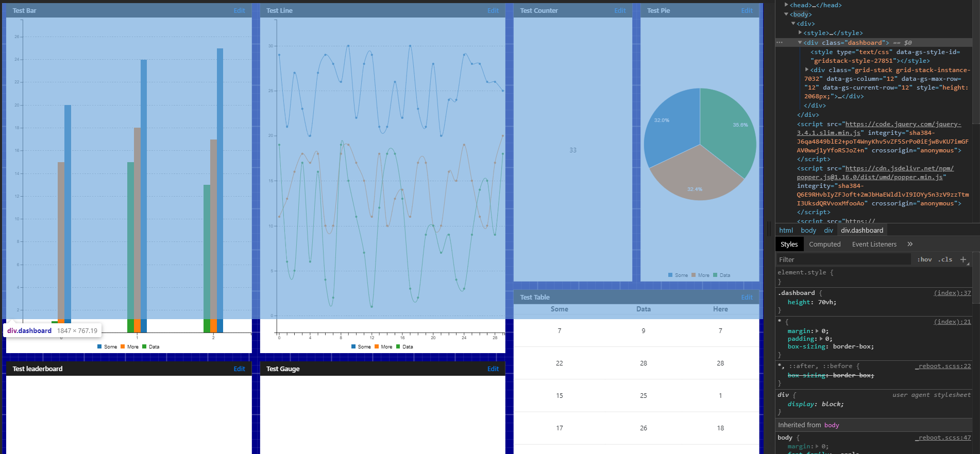
Task: Click Edit on the Test Table widget
Action: 747,297
